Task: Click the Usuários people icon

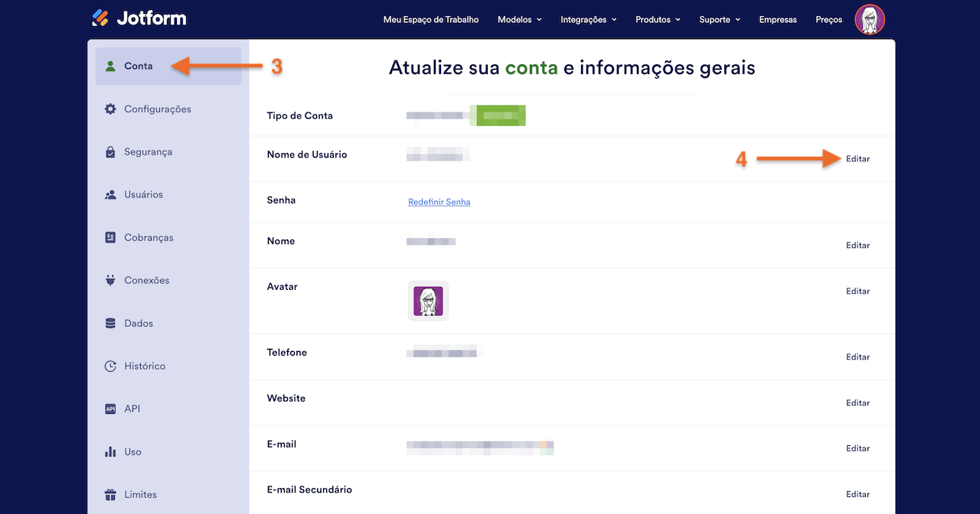Action: tap(110, 194)
